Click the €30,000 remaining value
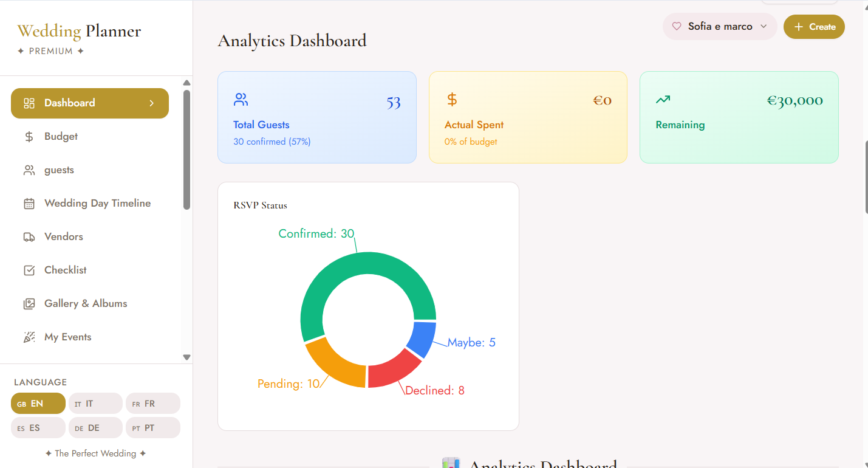868x468 pixels. (x=795, y=100)
